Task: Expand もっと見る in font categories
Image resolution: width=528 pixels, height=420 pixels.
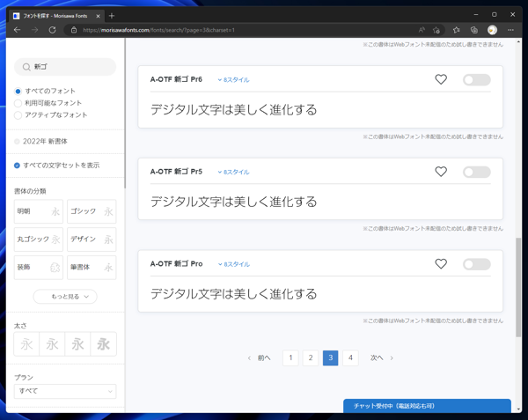Action: point(65,297)
